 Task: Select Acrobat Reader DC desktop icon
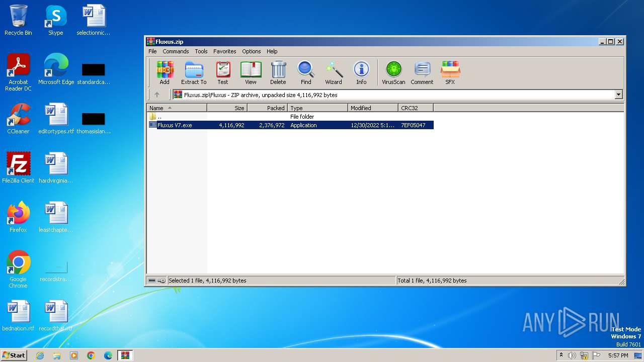click(x=18, y=72)
